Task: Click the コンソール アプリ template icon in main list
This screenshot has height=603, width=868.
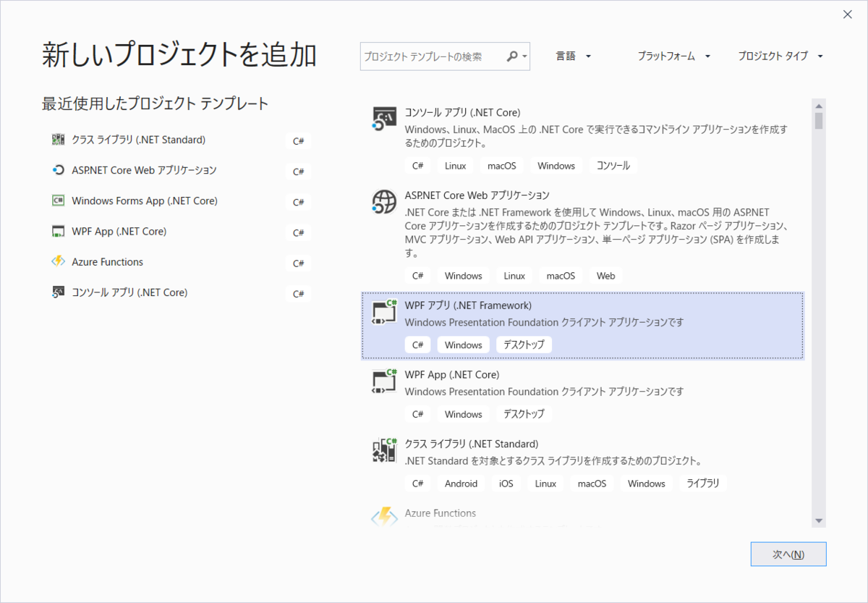Action: 384,119
